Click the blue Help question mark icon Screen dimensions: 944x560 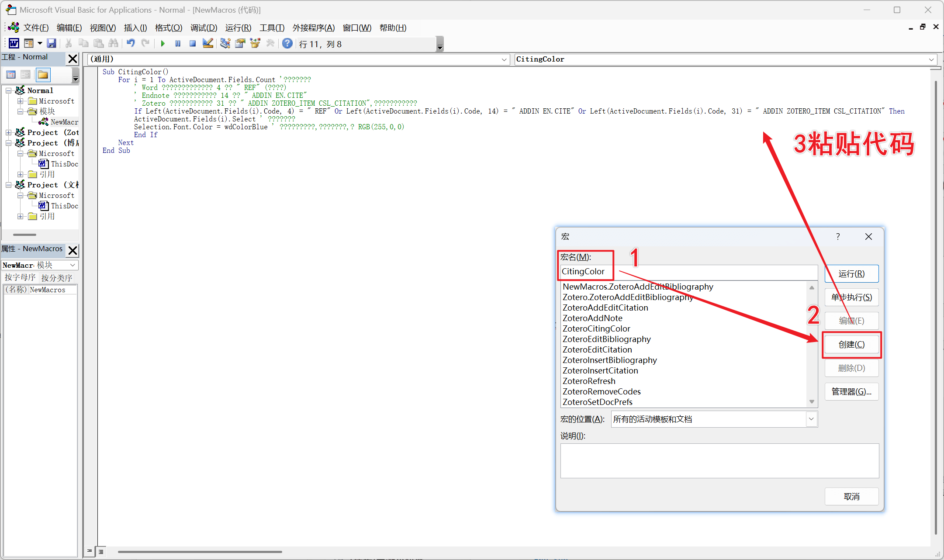point(287,43)
